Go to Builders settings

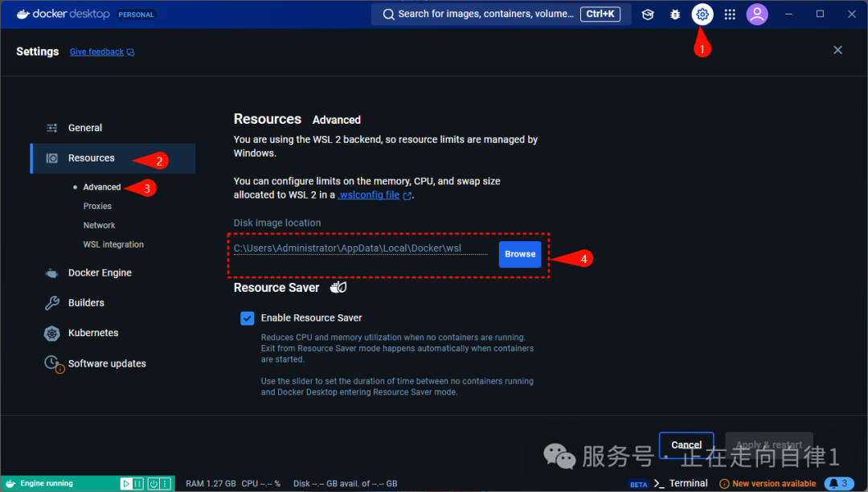pos(113,303)
